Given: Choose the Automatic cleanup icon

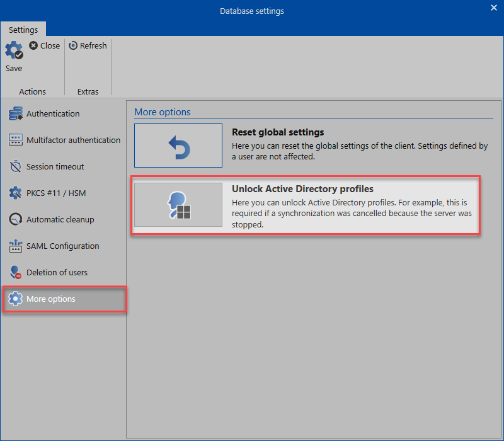Looking at the screenshot, I should point(15,219).
